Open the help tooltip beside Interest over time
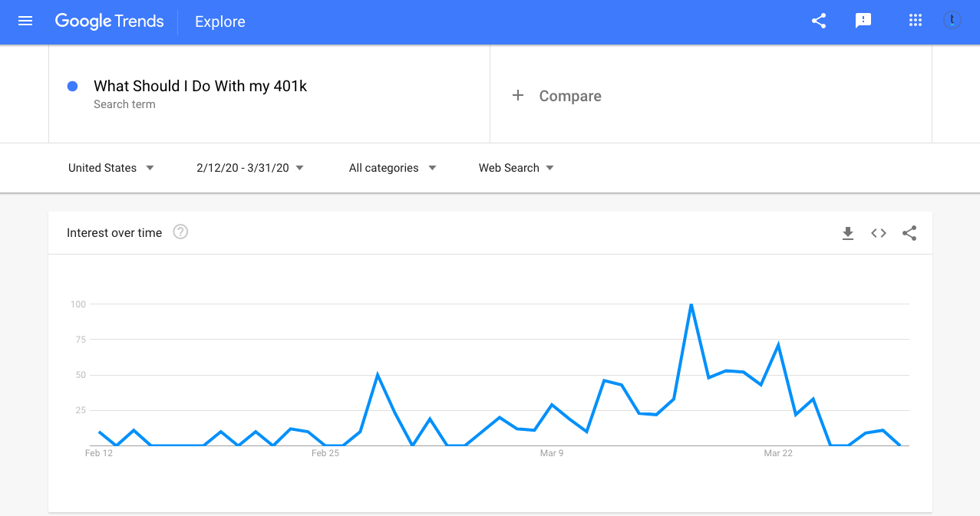Image resolution: width=980 pixels, height=516 pixels. [180, 232]
